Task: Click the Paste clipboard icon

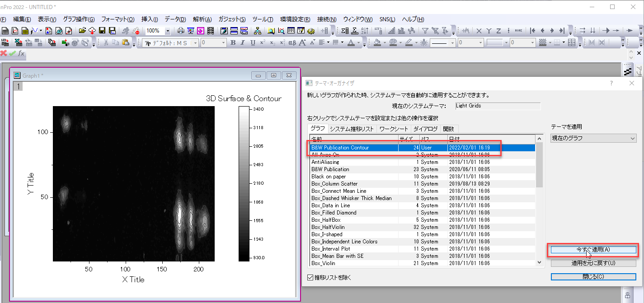Action: (x=125, y=42)
